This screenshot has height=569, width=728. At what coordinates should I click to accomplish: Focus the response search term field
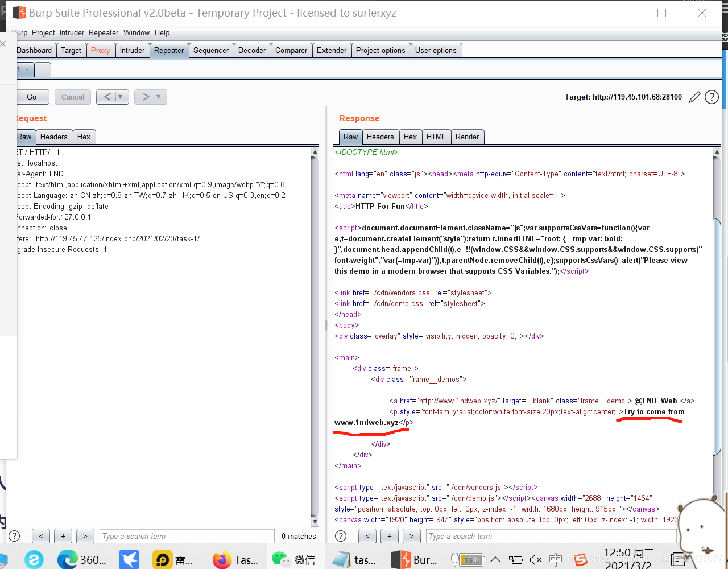pyautogui.click(x=551, y=536)
